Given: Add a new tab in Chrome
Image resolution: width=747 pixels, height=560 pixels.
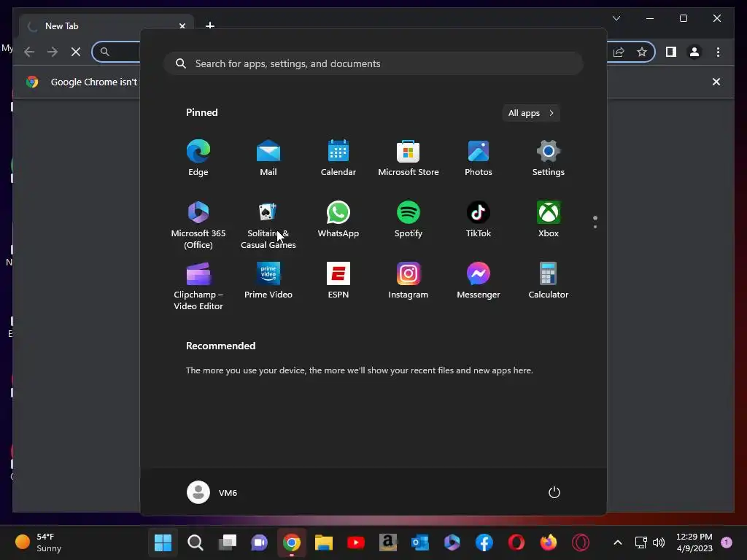Looking at the screenshot, I should 210,26.
